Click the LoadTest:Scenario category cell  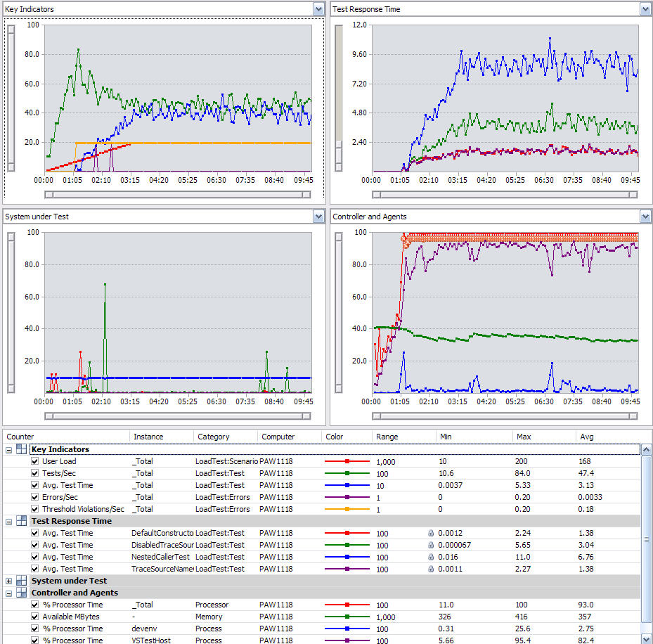[226, 461]
